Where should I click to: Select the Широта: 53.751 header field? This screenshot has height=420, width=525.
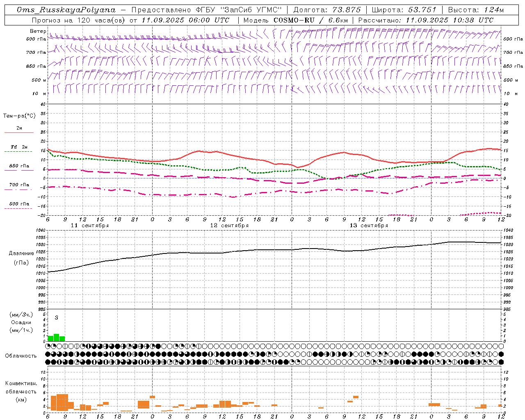[x=404, y=10]
